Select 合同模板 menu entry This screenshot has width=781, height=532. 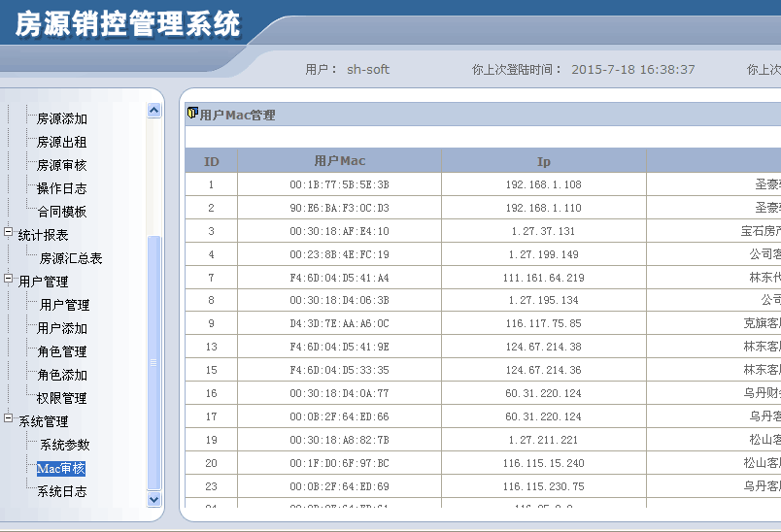pos(62,212)
